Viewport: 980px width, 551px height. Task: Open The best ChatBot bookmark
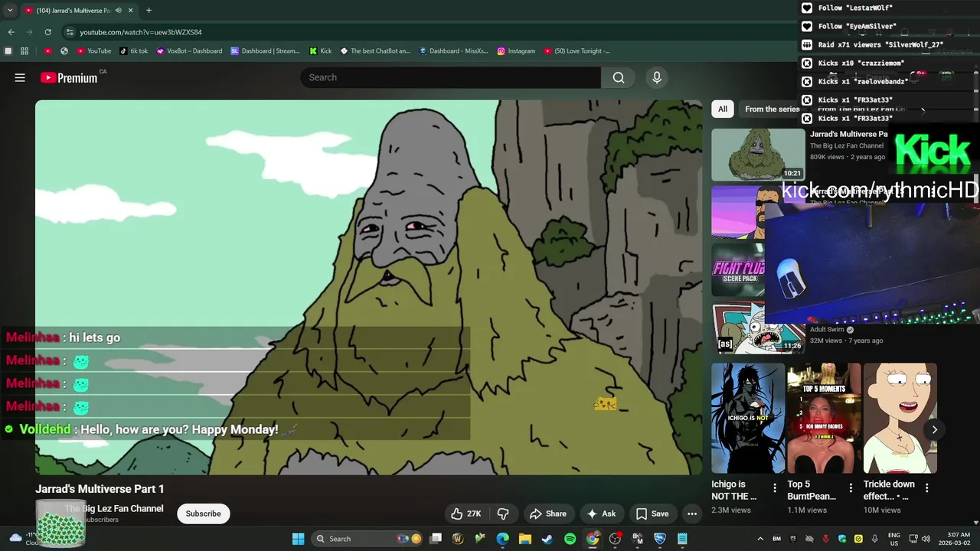(375, 51)
